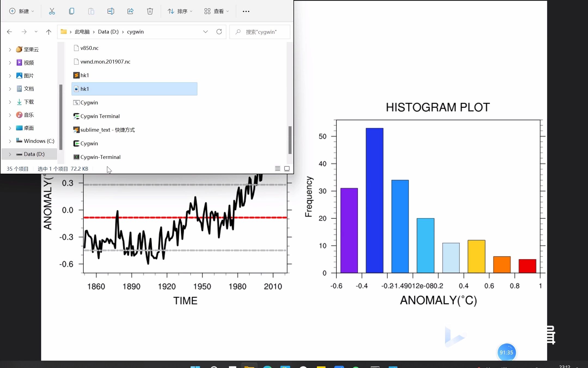Open 音乐 folder in navigation pane
Viewport: 588px width, 368px height.
tap(25, 115)
